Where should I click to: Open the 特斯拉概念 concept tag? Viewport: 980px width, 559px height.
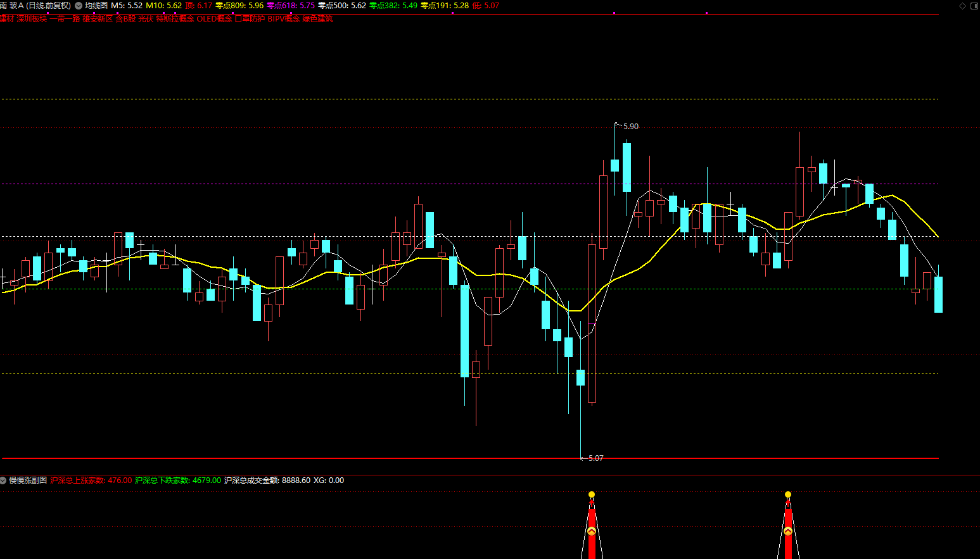pos(175,19)
